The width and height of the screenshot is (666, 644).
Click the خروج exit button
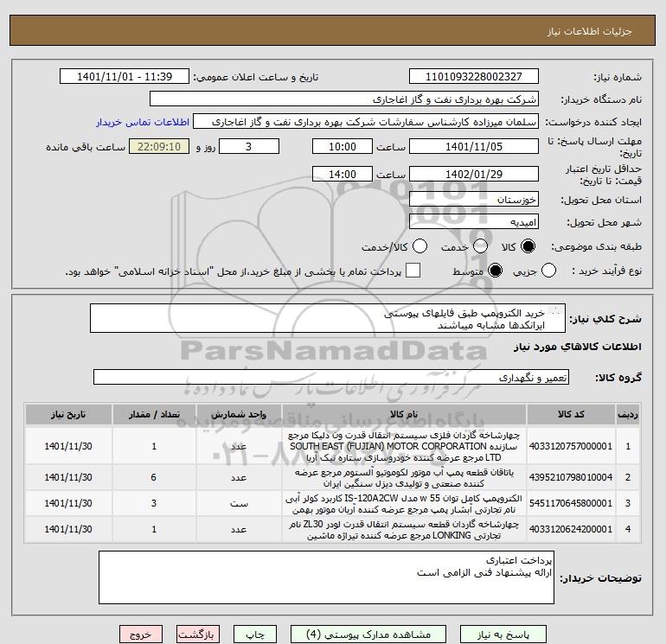point(141,634)
